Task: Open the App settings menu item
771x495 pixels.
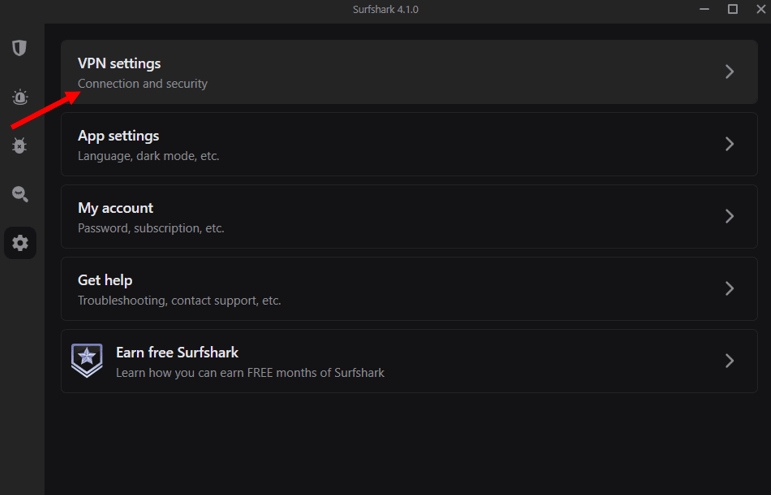Action: point(118,136)
